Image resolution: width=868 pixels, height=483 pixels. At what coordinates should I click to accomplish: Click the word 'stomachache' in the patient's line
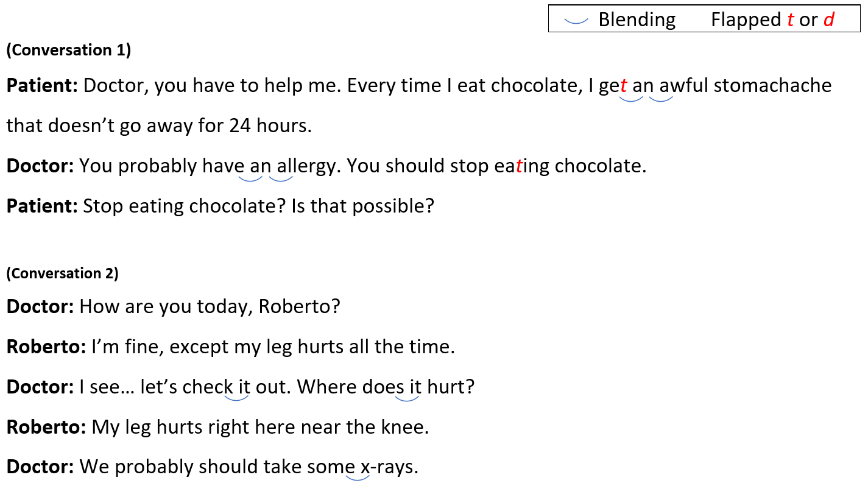772,86
